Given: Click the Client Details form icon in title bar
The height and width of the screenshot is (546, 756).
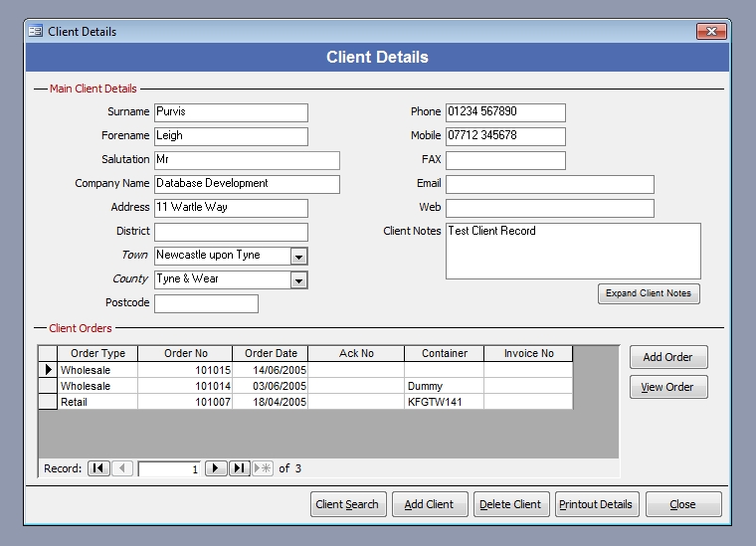Looking at the screenshot, I should [x=36, y=32].
